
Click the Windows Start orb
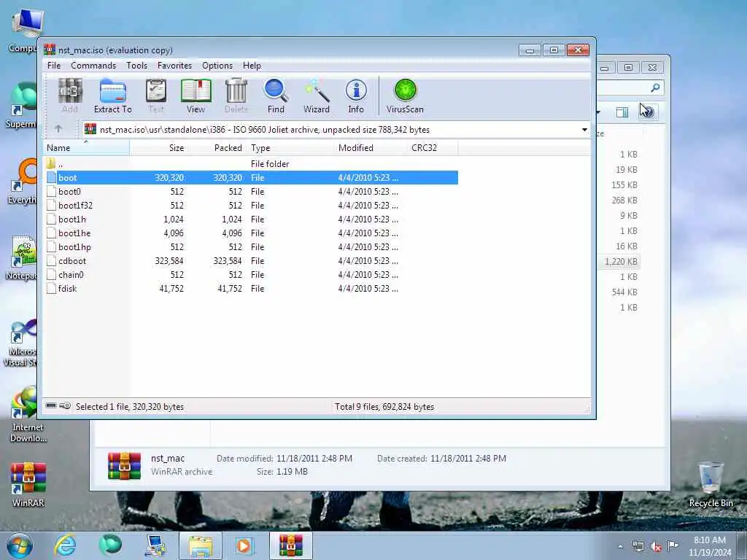[20, 545]
